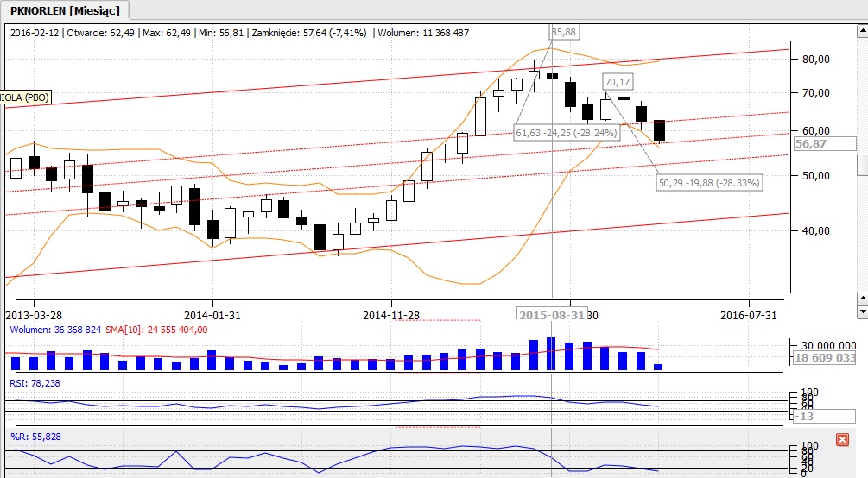The width and height of the screenshot is (868, 478).
Task: Click the 80,00 price axis label
Action: pyautogui.click(x=816, y=60)
